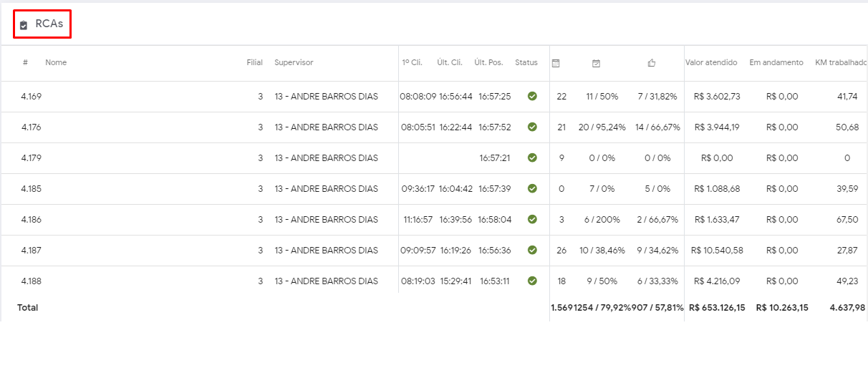Click the thumbs-up icon column header
Viewport: 868px width, 378px height.
[x=652, y=63]
